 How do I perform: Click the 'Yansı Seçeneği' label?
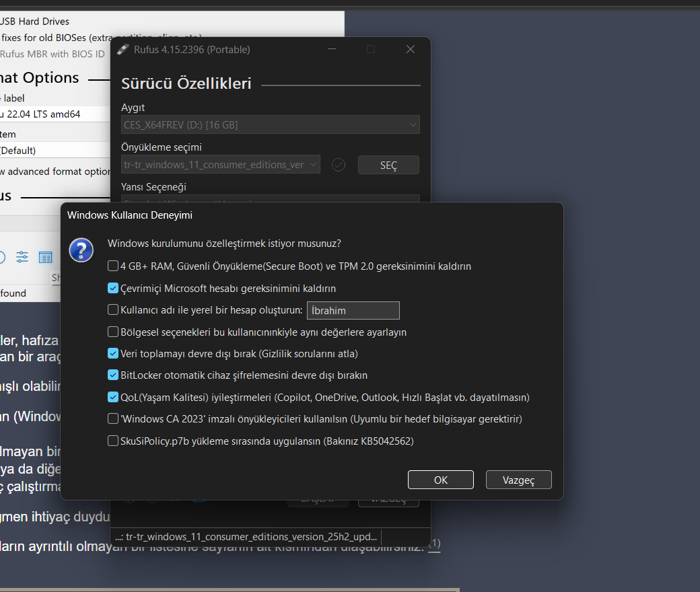153,187
